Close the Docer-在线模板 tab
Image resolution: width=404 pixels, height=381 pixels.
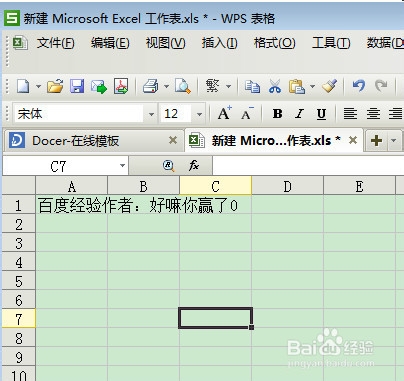(173, 140)
